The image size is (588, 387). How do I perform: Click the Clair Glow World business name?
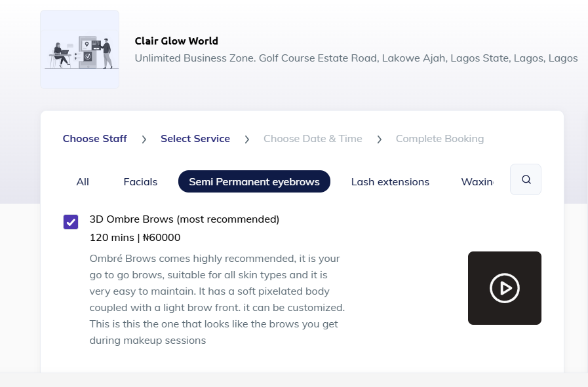(176, 41)
